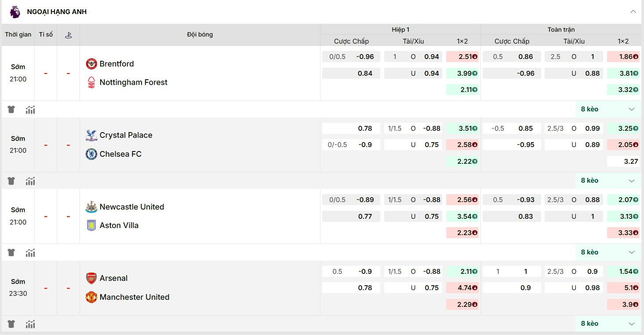Open jersey icon under Arsenal match
This screenshot has width=644, height=335.
[11, 324]
